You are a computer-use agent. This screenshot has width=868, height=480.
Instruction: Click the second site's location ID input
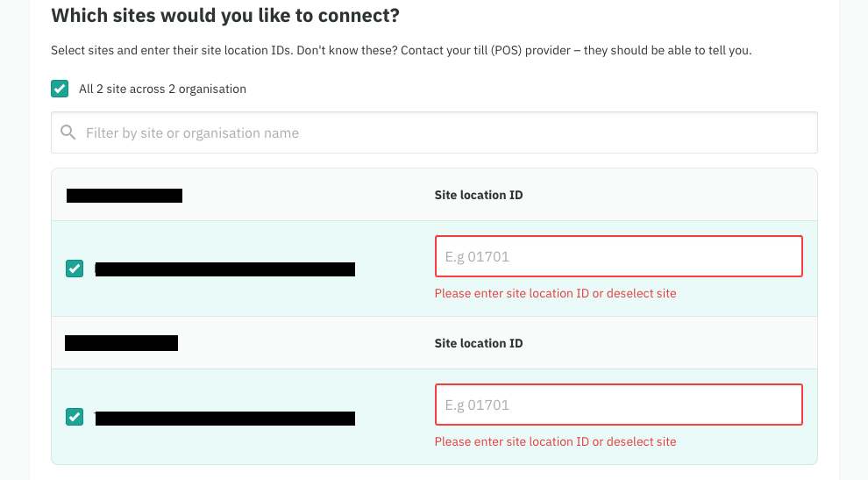[618, 405]
